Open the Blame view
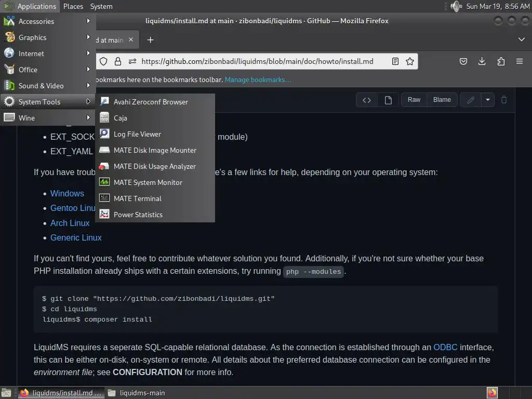The width and height of the screenshot is (532, 399). 442,100
